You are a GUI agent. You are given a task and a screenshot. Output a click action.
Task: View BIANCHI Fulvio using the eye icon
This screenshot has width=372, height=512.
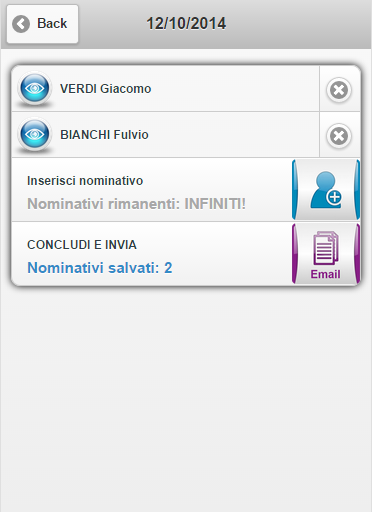pos(35,134)
